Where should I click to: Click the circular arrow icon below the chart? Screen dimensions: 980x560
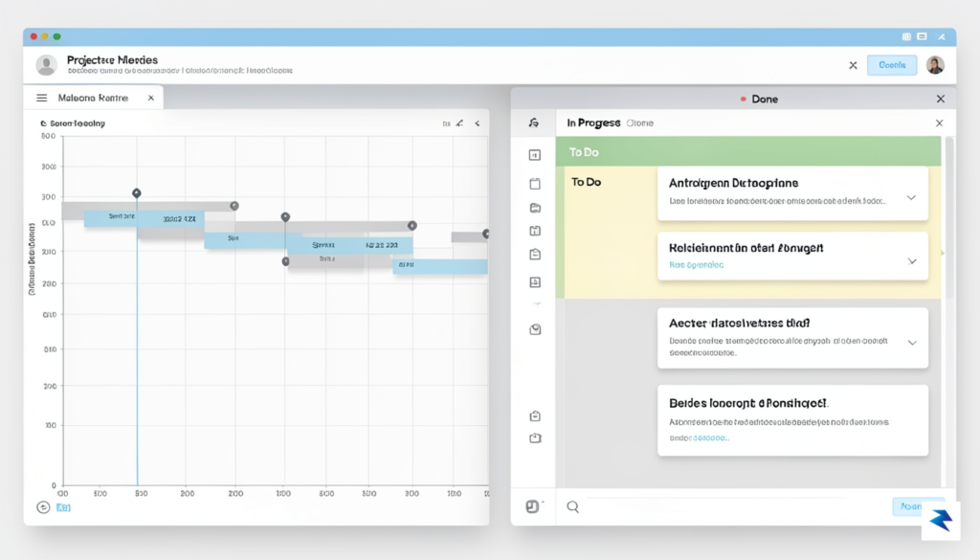coord(43,507)
